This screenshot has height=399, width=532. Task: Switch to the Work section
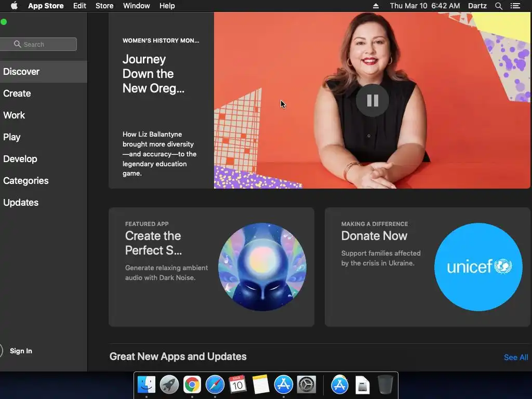point(44,115)
